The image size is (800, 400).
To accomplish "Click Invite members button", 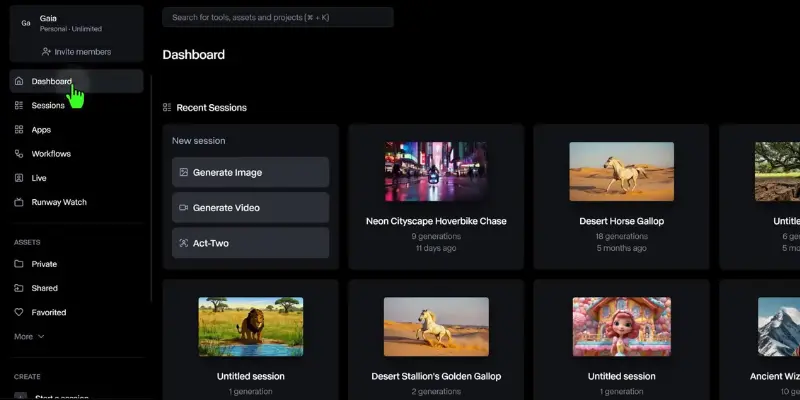I will [77, 52].
